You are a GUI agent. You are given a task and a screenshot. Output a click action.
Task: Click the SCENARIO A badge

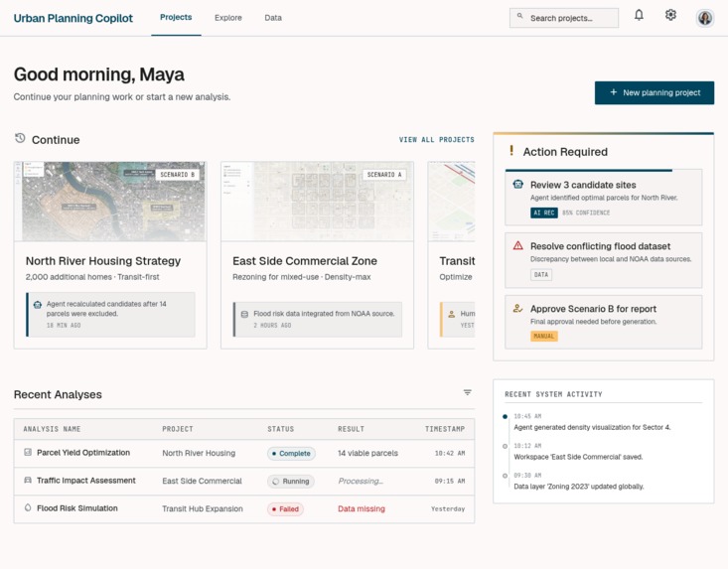tap(384, 175)
